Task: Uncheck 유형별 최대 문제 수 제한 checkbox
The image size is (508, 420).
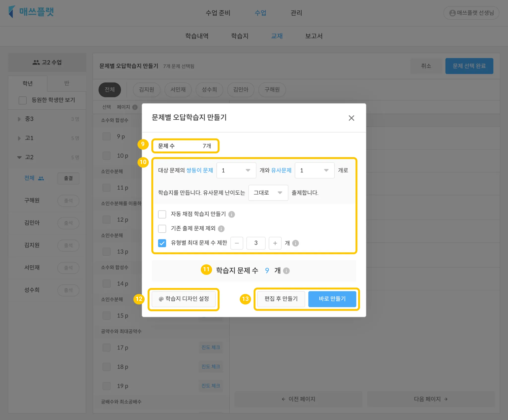Action: click(x=162, y=243)
